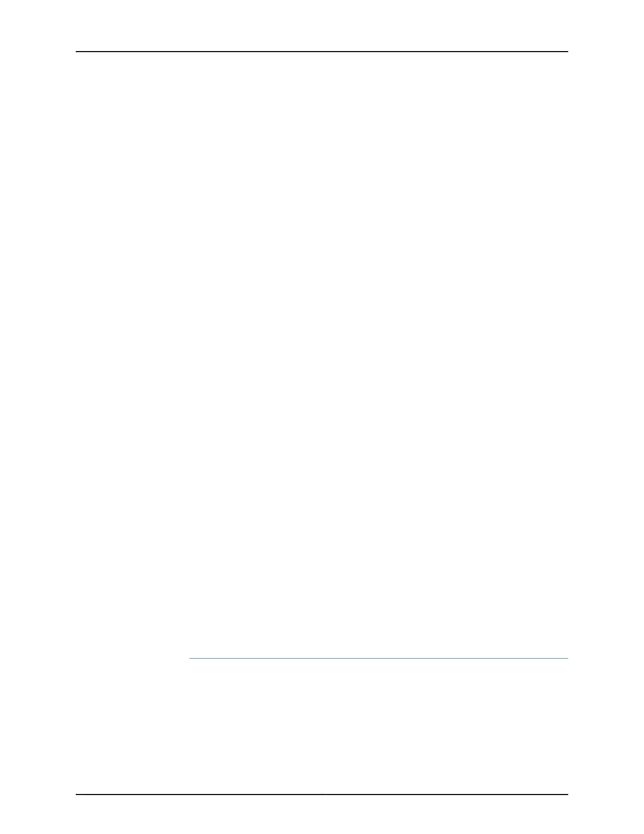Click the left end of blue-gray divider

190,658
